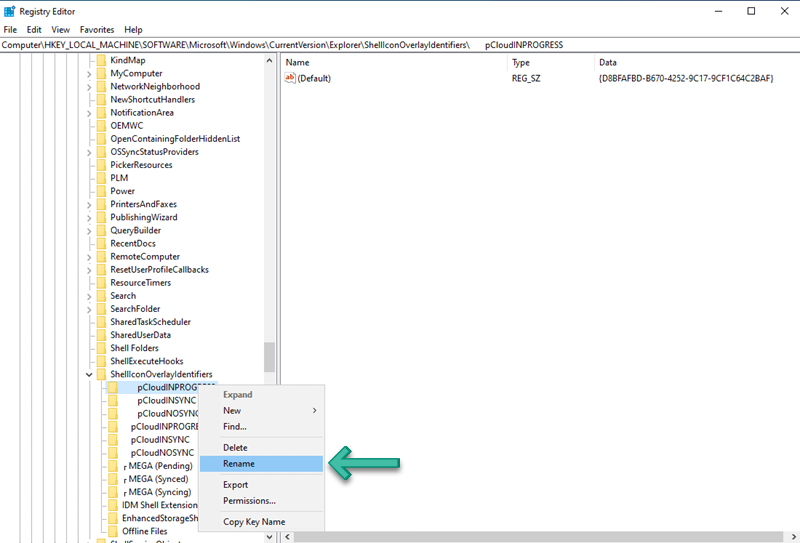This screenshot has height=543, width=800.
Task: Select the EnhancedStorageSh key
Action: [160, 518]
